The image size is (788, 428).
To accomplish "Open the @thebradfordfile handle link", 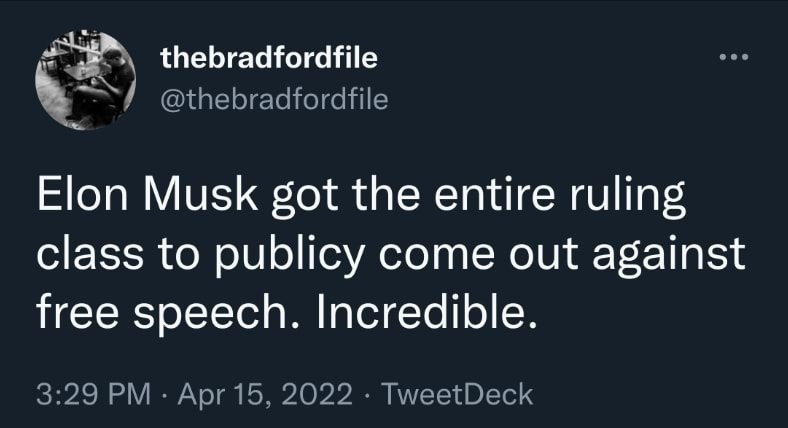I will tap(274, 99).
